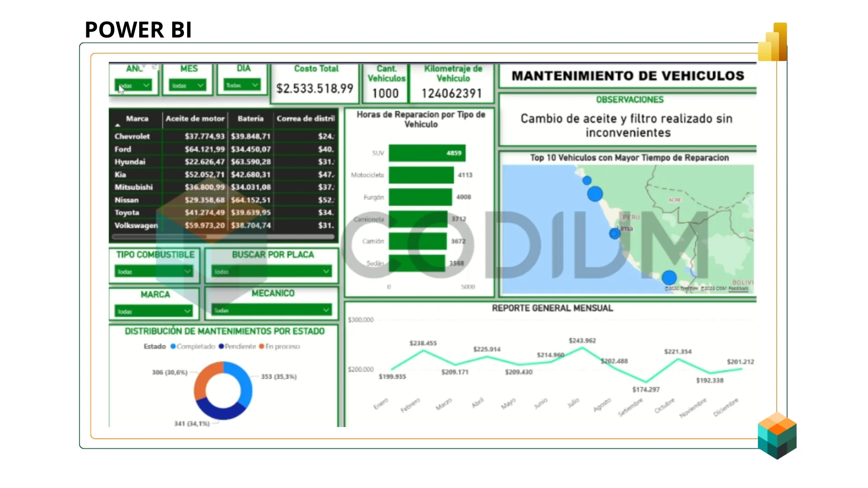This screenshot has width=868, height=488.
Task: Select the Ford row label
Action: [123, 149]
